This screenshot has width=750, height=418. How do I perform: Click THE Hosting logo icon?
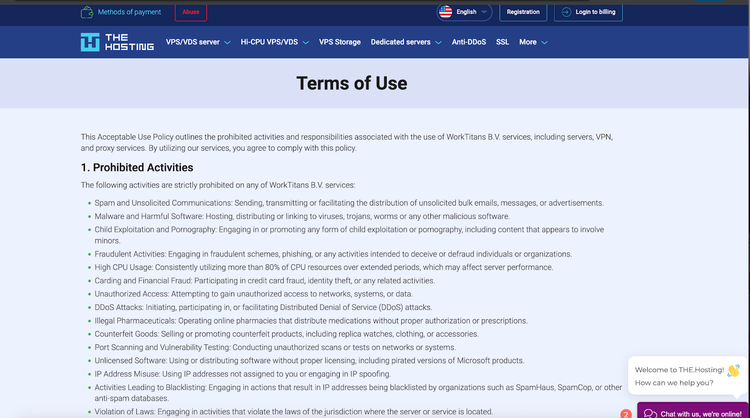coord(90,42)
